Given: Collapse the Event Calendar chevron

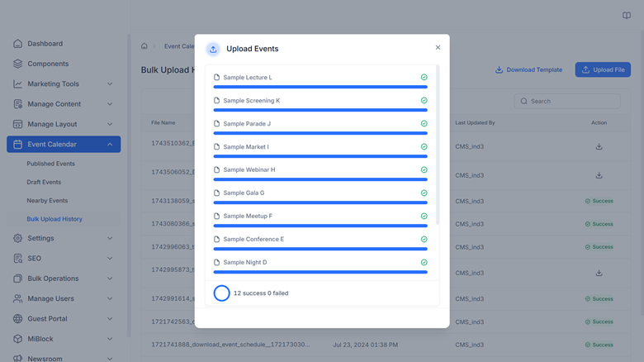Looking at the screenshot, I should point(110,145).
